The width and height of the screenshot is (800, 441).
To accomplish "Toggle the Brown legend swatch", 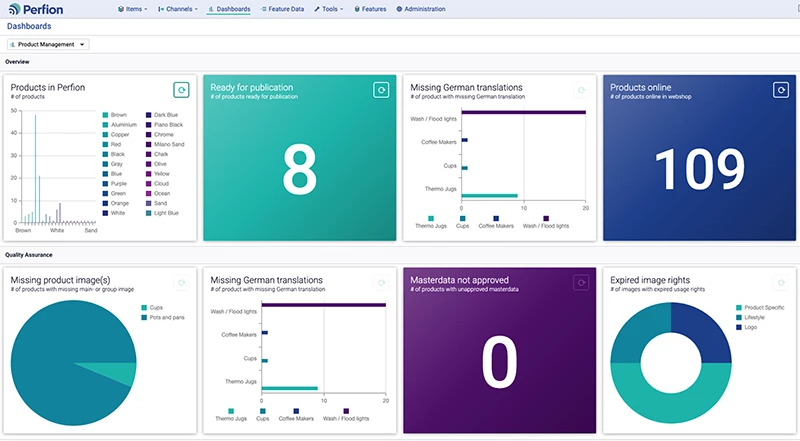I will (105, 115).
